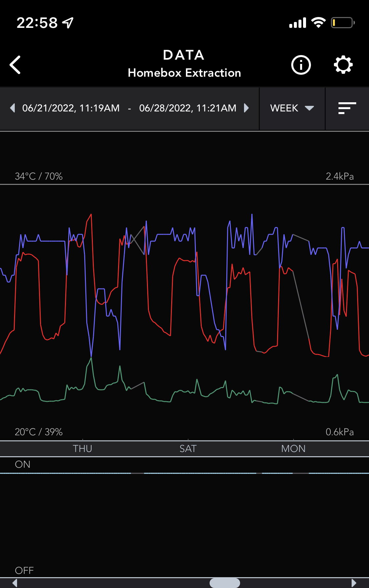Tap the battery indicator in status bar
This screenshot has height=588, width=369.
342,23
